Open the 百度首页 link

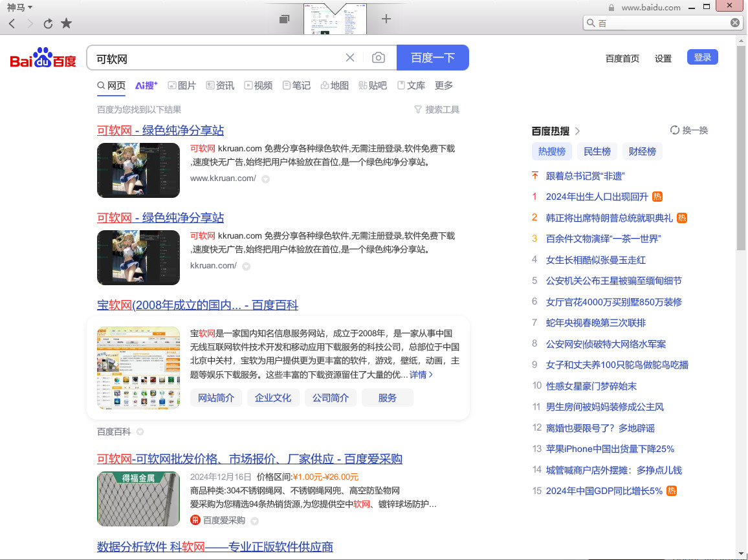tap(622, 59)
